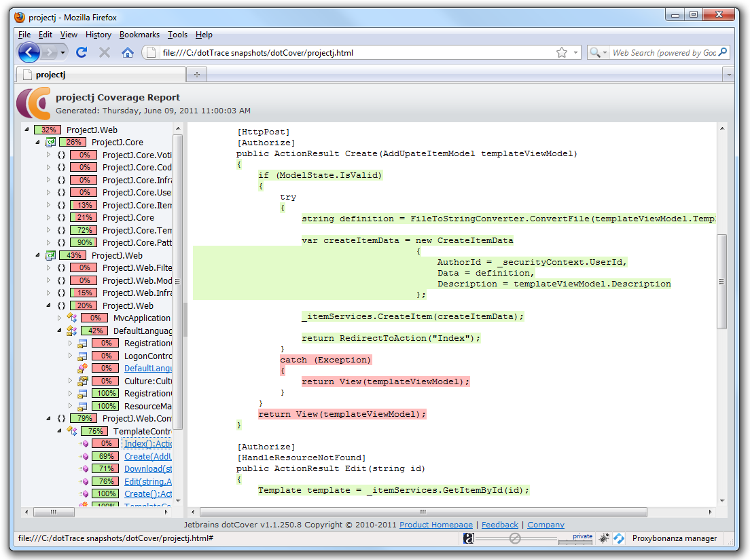Open the search engine dropdown arrow
This screenshot has width=750, height=560.
tap(605, 52)
